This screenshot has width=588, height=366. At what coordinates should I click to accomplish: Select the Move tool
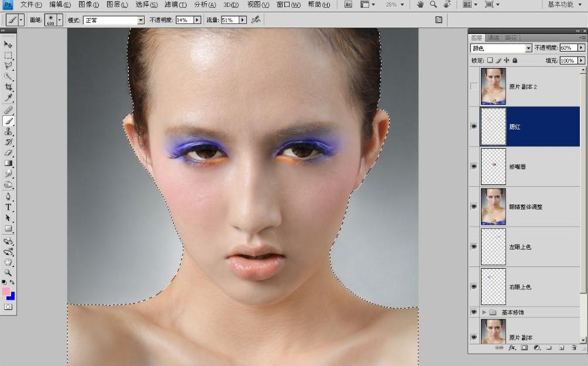[x=8, y=45]
